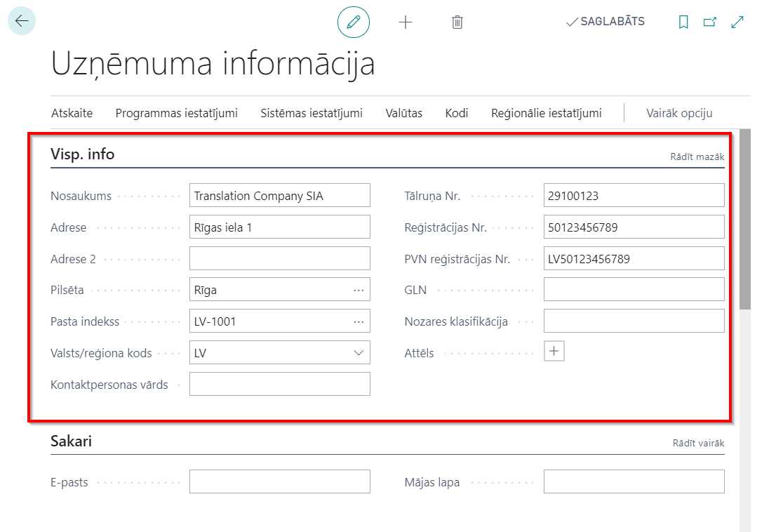This screenshot has width=783, height=532.
Task: Click the Reģistrācijas Nr. field
Action: coord(634,227)
